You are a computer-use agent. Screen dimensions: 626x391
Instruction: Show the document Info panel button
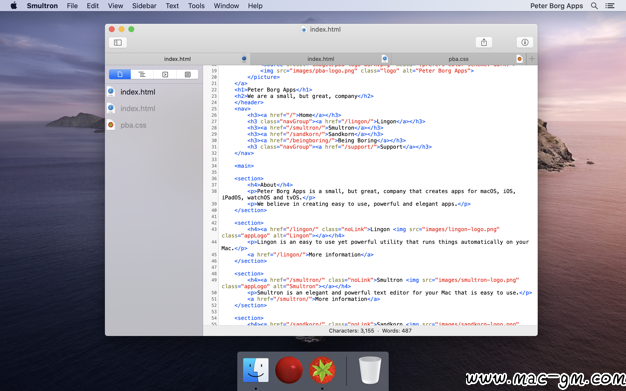[525, 42]
